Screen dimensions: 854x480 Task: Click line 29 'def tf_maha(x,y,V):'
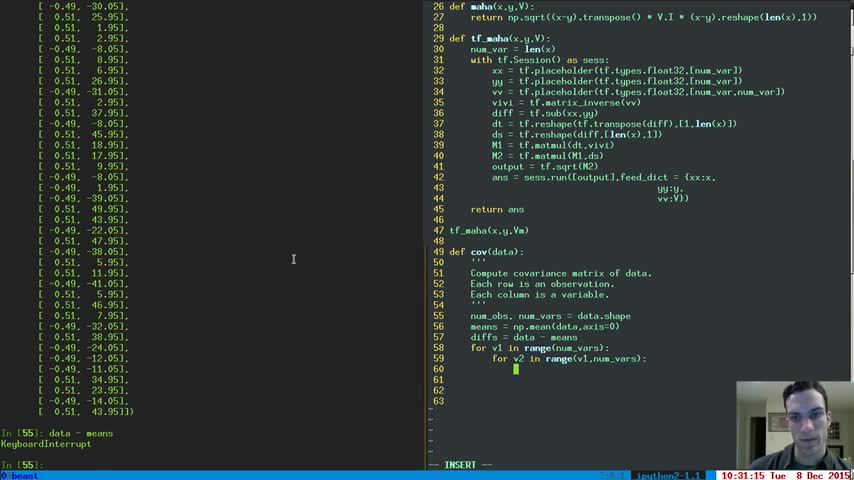[x=500, y=39]
